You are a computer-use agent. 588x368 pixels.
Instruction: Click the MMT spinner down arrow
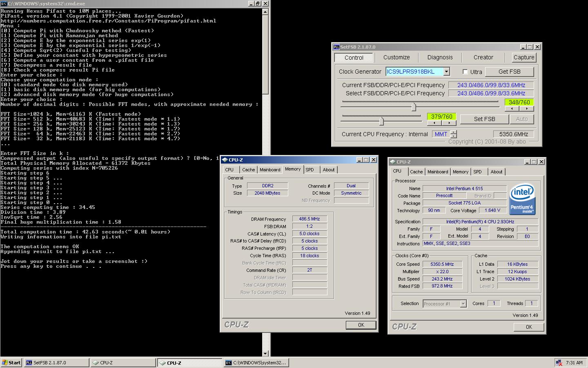tap(454, 136)
